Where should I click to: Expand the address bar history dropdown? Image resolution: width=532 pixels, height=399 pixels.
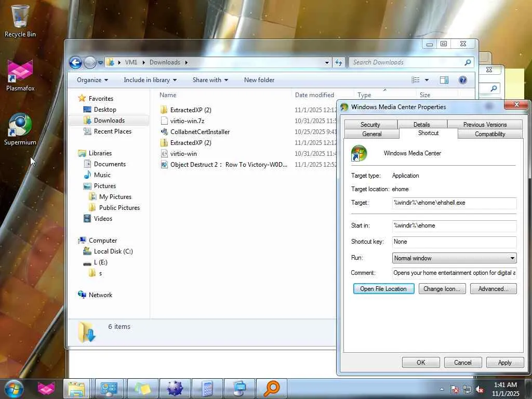coord(327,62)
